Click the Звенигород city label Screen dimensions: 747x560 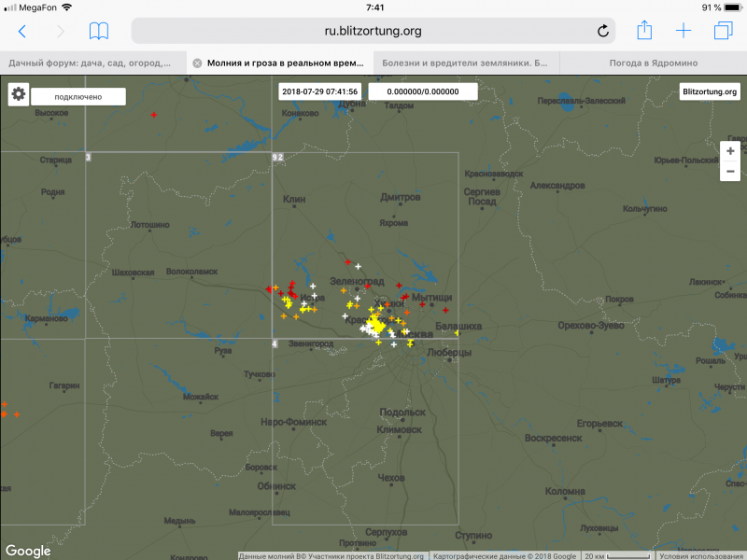click(311, 343)
